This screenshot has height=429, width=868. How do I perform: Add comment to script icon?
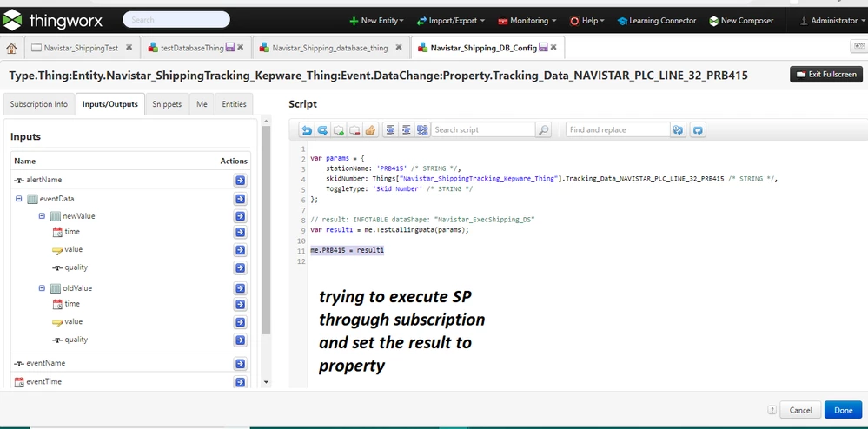point(338,130)
